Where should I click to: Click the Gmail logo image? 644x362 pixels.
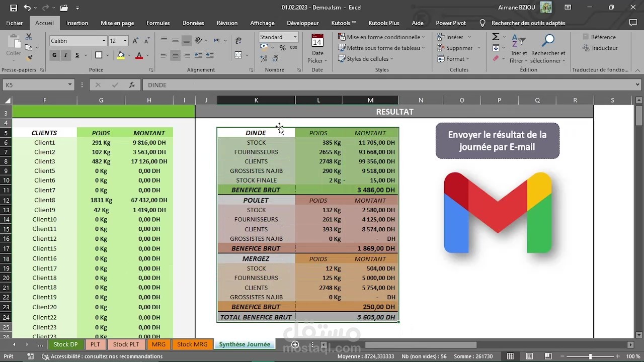click(498, 213)
